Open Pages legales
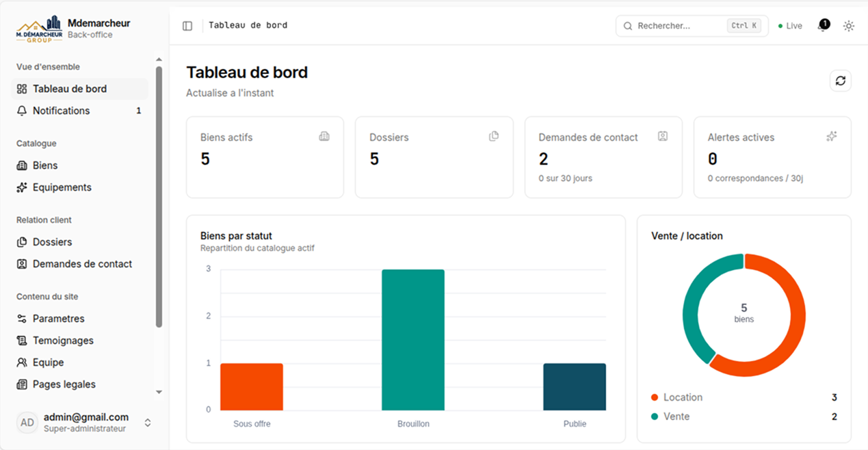The width and height of the screenshot is (868, 450). click(79, 384)
